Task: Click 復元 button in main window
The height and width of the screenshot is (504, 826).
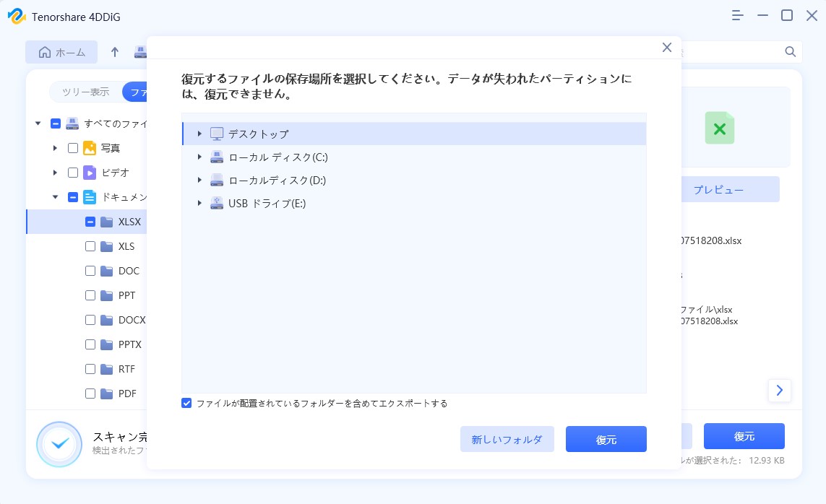Action: 744,436
